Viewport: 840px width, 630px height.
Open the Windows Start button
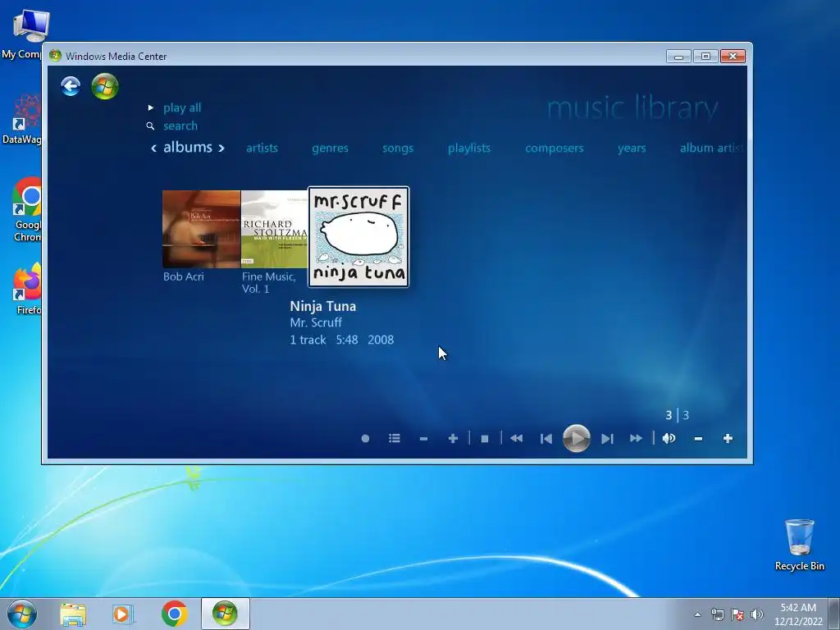coord(21,614)
